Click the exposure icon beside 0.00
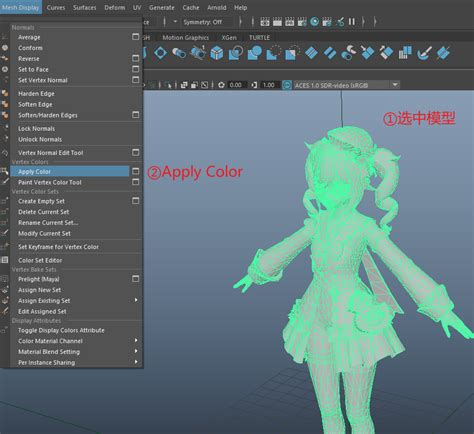Image resolution: width=474 pixels, height=434 pixels. pos(221,85)
